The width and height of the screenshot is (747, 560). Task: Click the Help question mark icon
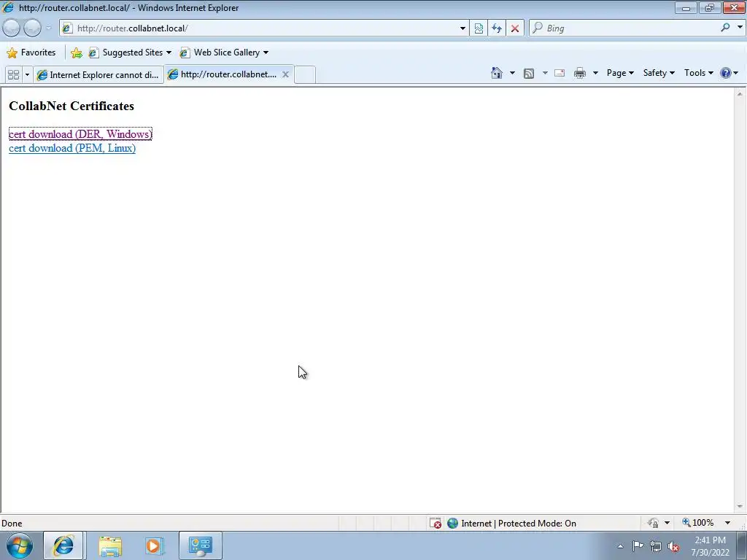pos(726,73)
